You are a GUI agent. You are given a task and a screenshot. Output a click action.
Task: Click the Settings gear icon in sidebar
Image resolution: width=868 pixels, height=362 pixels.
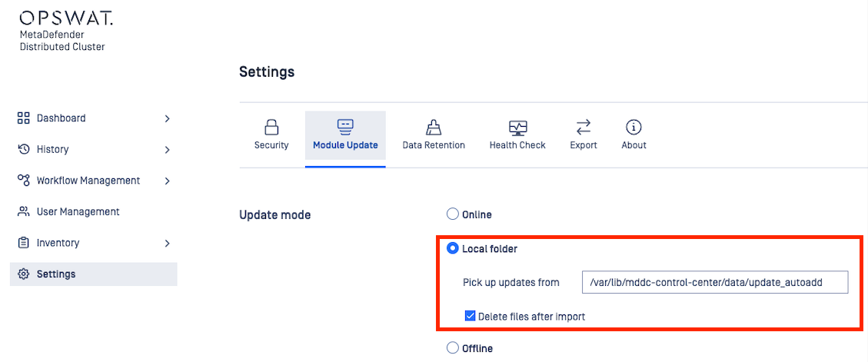(x=23, y=274)
